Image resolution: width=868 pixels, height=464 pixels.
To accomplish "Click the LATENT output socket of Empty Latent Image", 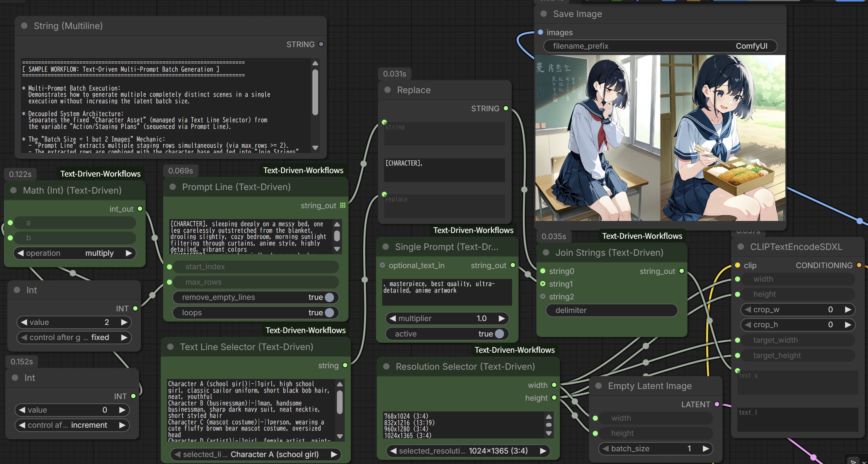I will pyautogui.click(x=717, y=405).
